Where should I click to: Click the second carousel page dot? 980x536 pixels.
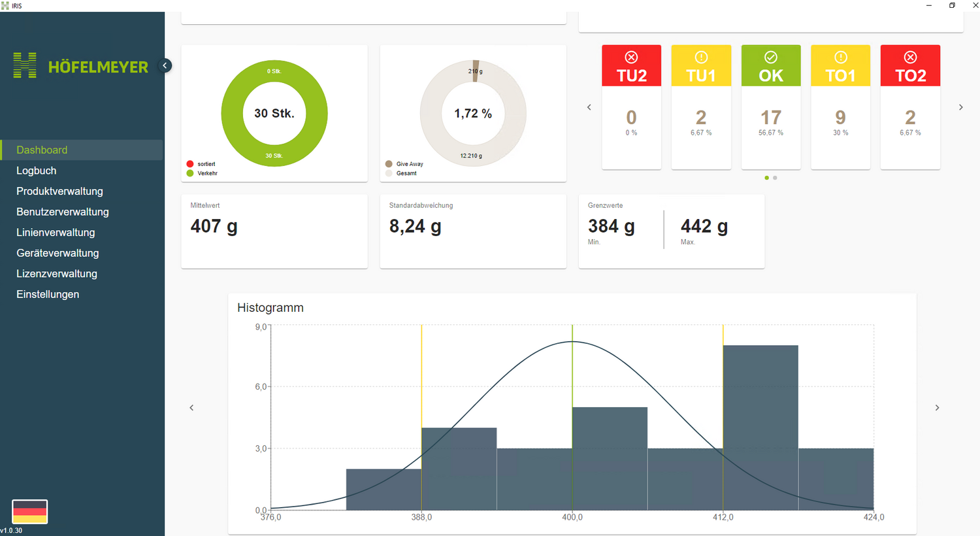(775, 178)
